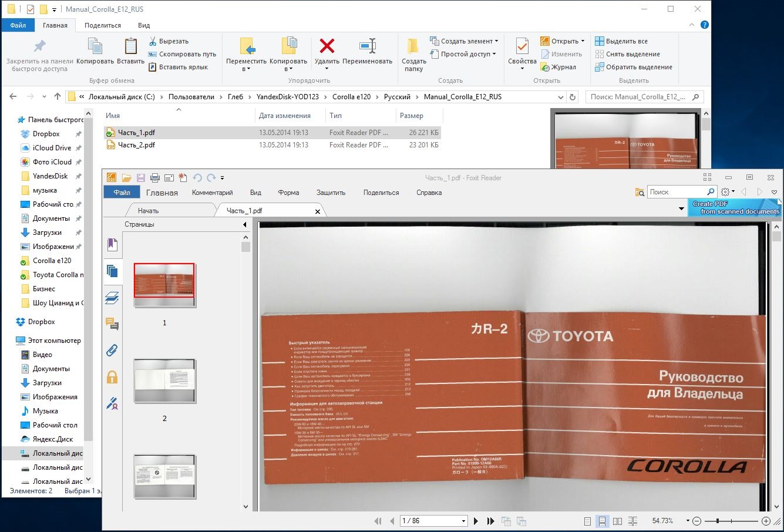Screen dimensions: 784x532
Task: Collapse the Страницы panel arrow
Action: [245, 225]
